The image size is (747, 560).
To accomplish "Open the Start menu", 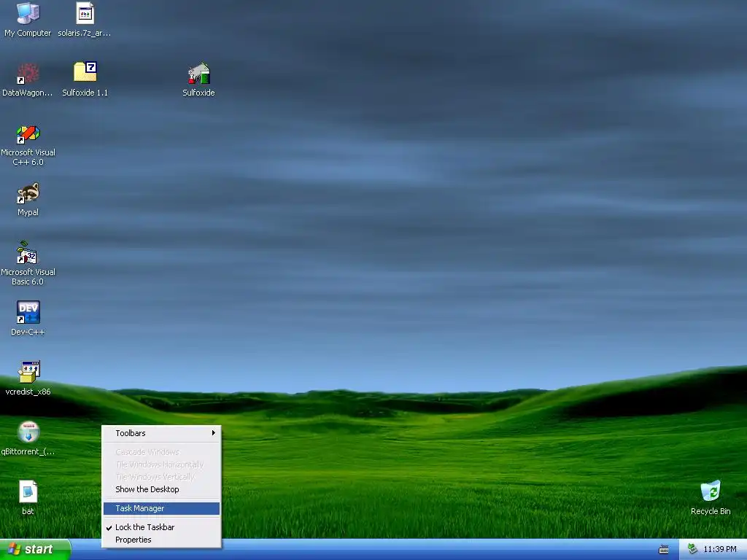I will pyautogui.click(x=35, y=550).
